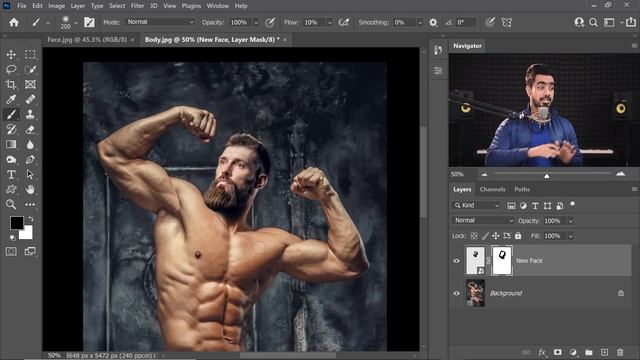
Task: Click the Navigator zoom slider handle
Action: point(547,176)
